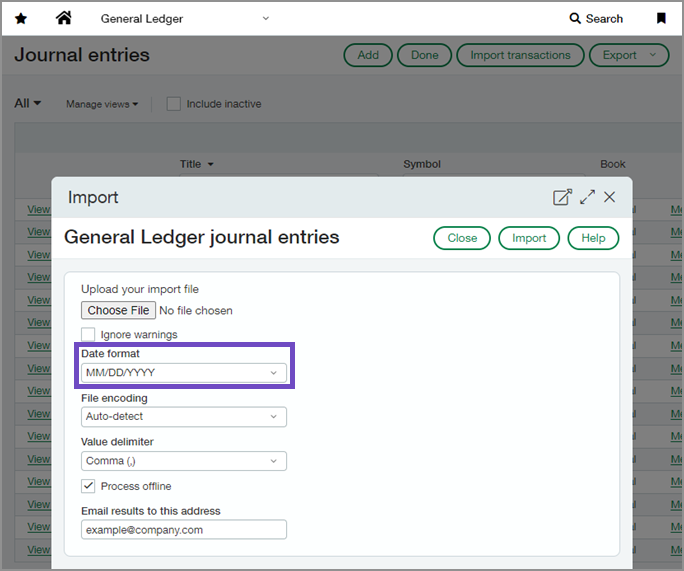Click the favorites star icon

tap(21, 18)
